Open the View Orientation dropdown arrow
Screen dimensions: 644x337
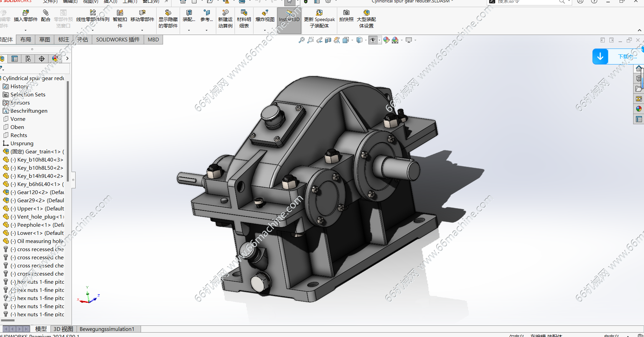[352, 40]
